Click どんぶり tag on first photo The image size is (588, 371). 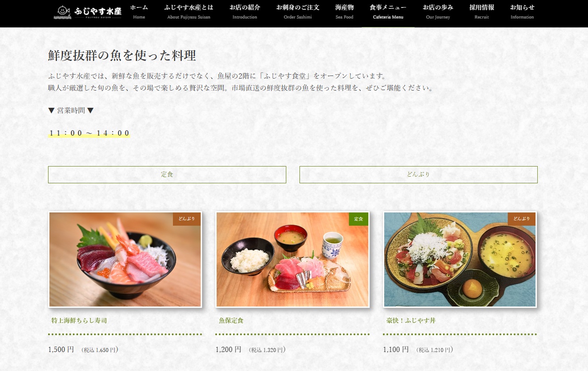187,219
